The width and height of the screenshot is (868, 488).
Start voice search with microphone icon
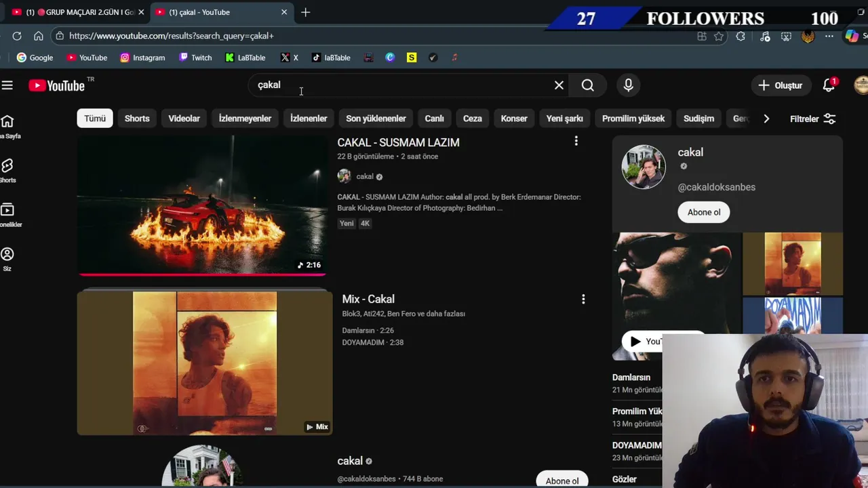tap(629, 85)
